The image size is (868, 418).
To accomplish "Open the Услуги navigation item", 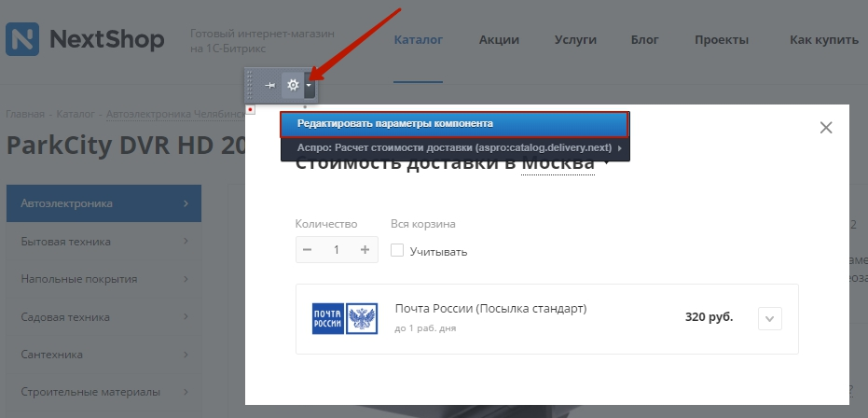I will (575, 40).
